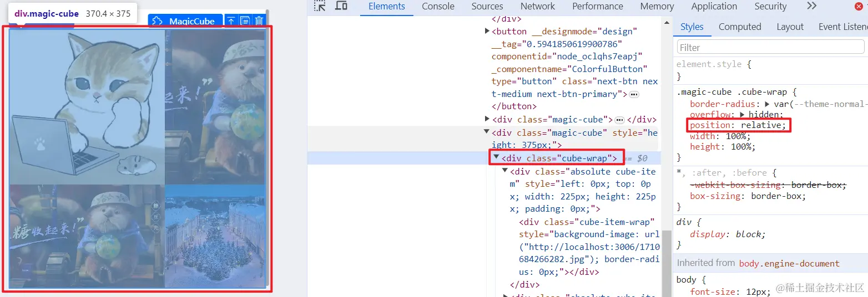Click the move-up arrow icon beside MagicCube
This screenshot has height=297, width=868.
[231, 21]
